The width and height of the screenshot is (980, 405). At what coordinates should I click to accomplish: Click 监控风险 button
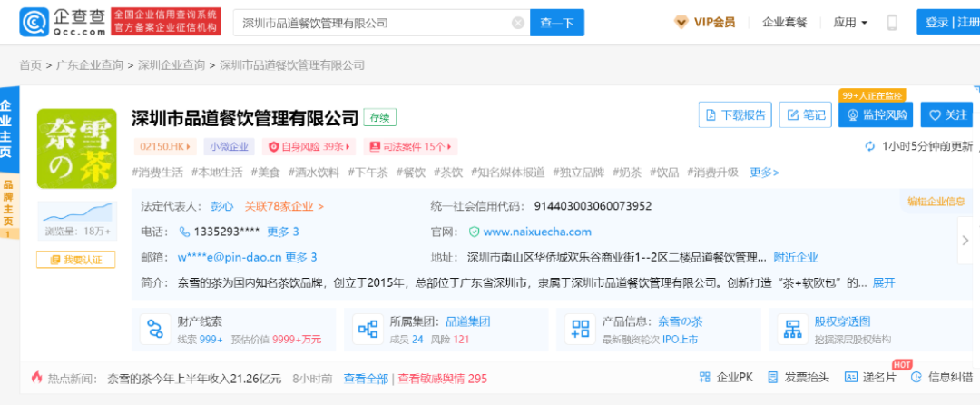coord(875,115)
